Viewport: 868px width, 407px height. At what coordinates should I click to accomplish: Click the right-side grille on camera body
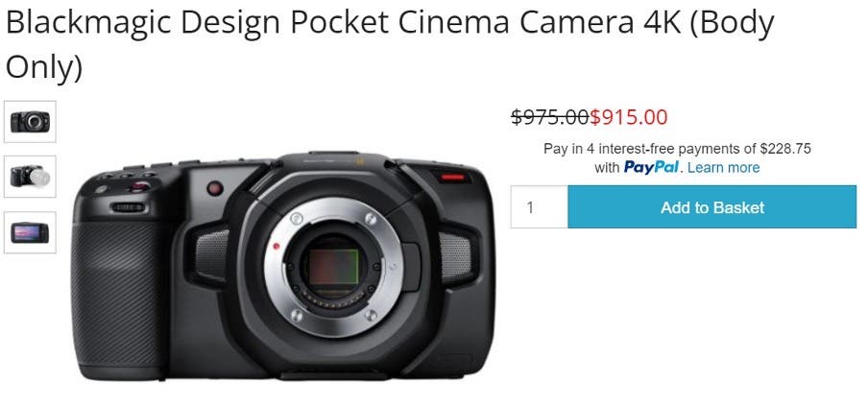(x=455, y=255)
